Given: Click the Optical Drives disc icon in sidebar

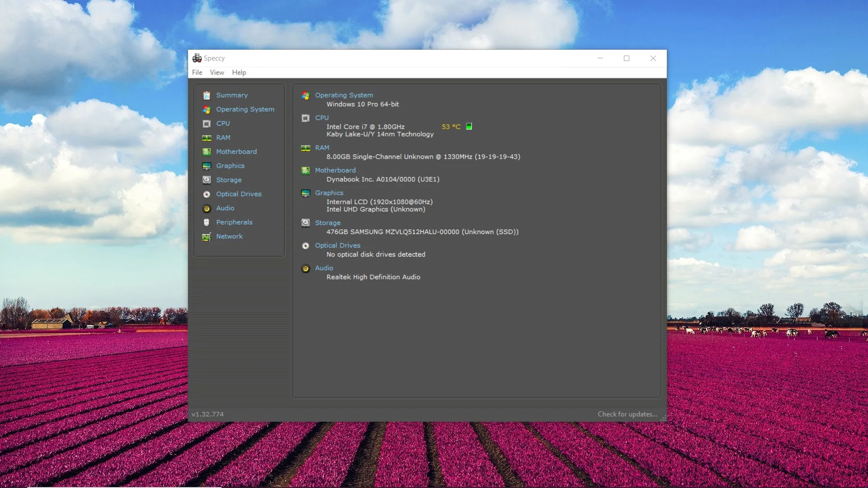Looking at the screenshot, I should coord(207,194).
